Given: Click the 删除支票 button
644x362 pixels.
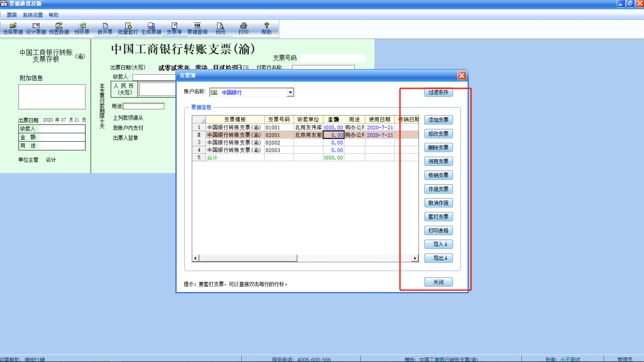Looking at the screenshot, I should click(x=438, y=147).
